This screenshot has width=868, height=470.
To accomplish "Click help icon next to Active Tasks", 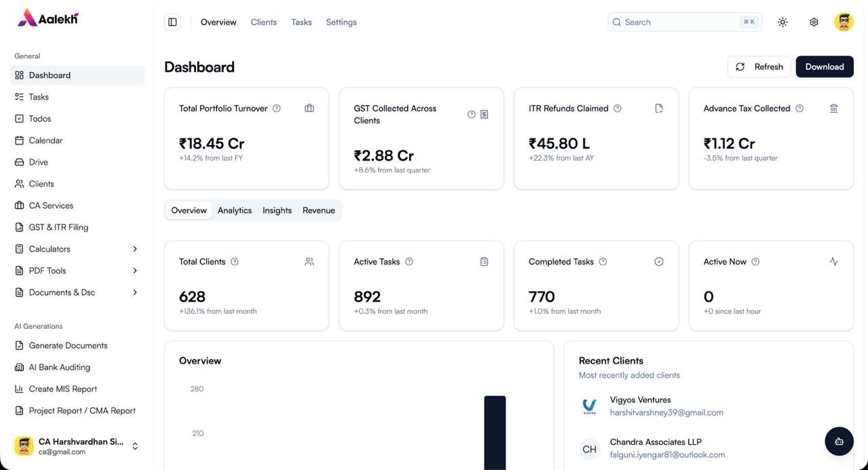I will coord(409,262).
